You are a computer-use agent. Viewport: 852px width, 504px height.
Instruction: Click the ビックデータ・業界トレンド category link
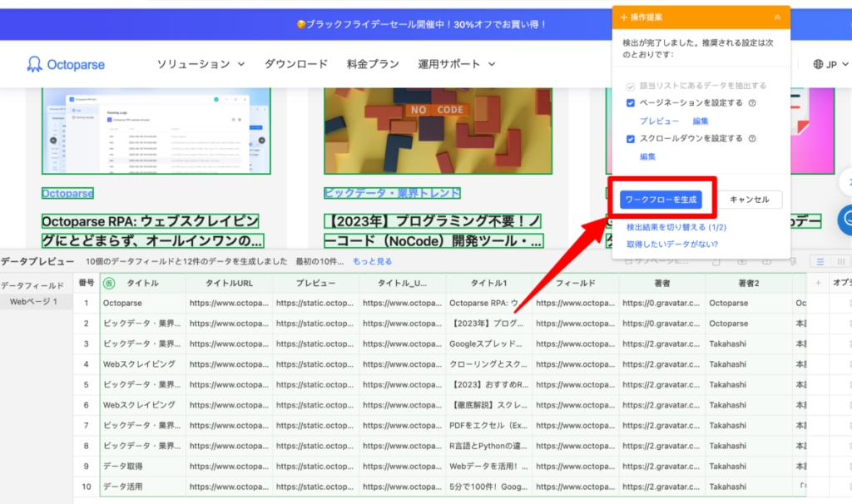[392, 193]
